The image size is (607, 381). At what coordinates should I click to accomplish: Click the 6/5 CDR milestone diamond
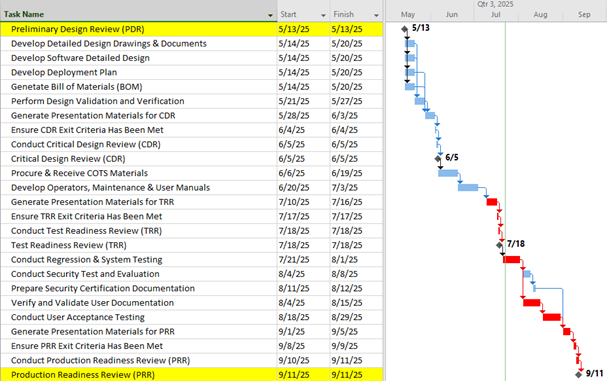pos(438,158)
